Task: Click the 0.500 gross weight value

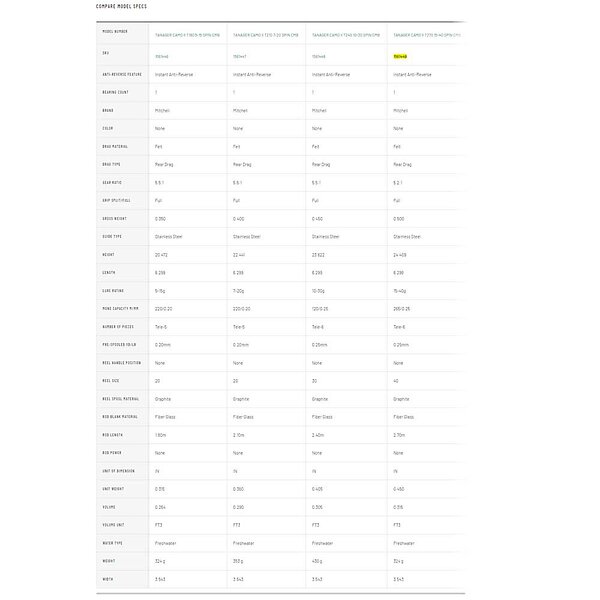Action: click(399, 218)
